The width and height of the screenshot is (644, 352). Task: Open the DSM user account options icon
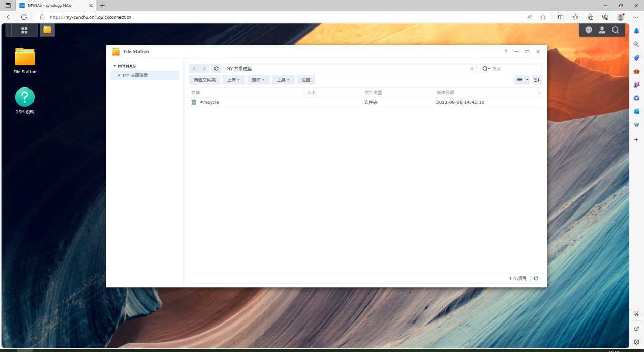(x=602, y=30)
